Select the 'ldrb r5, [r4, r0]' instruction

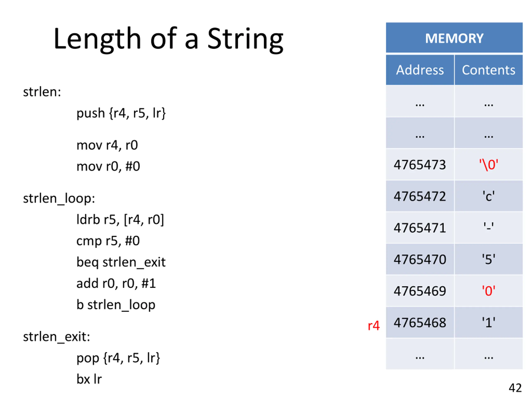120,220
